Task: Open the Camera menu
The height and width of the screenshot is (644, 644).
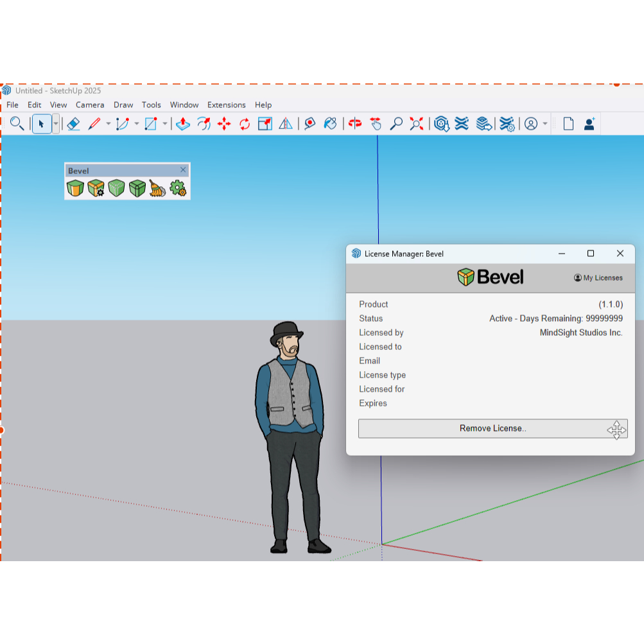Action: [90, 105]
